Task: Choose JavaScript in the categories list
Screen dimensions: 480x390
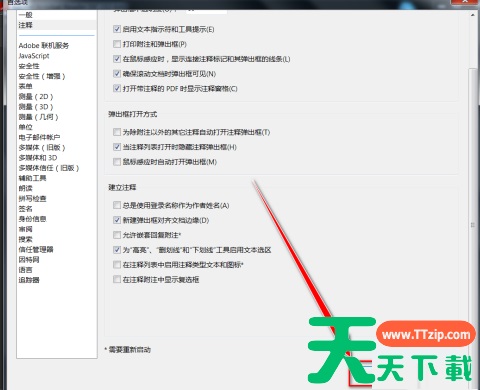Action: [x=34, y=56]
